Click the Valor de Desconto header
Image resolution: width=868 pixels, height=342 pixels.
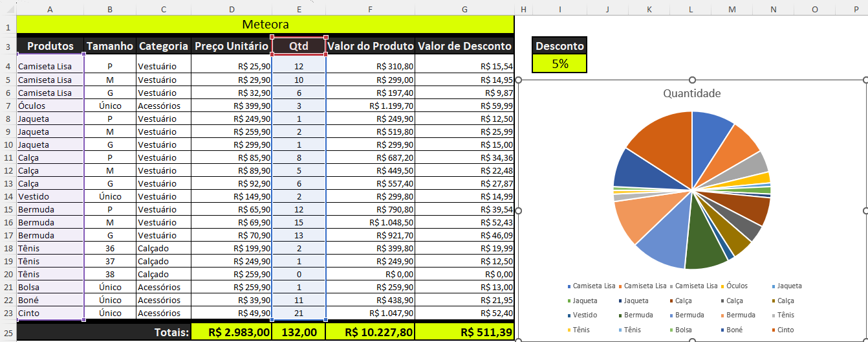(x=464, y=46)
